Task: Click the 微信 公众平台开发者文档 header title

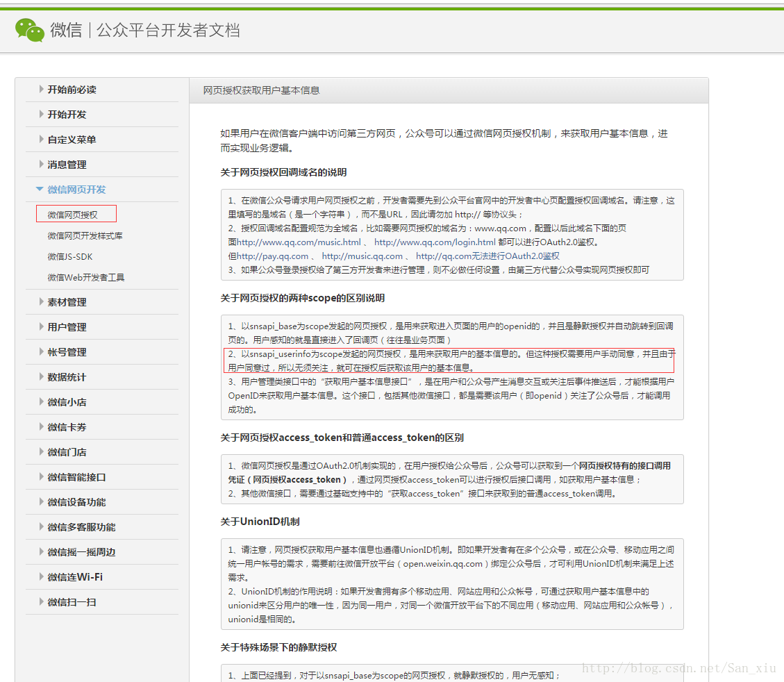Action: click(145, 30)
